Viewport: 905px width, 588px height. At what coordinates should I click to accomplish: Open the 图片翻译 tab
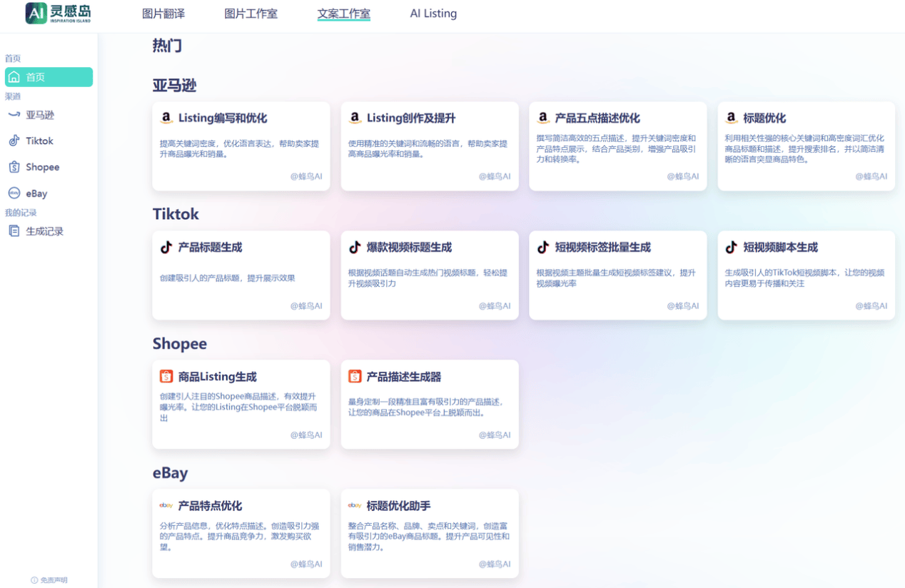pos(163,14)
